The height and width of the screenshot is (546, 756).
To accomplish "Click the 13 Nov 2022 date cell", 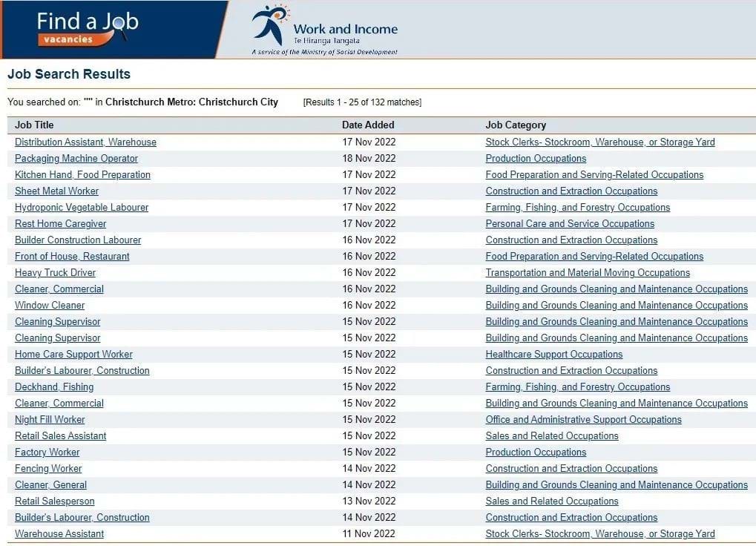I will (x=369, y=501).
